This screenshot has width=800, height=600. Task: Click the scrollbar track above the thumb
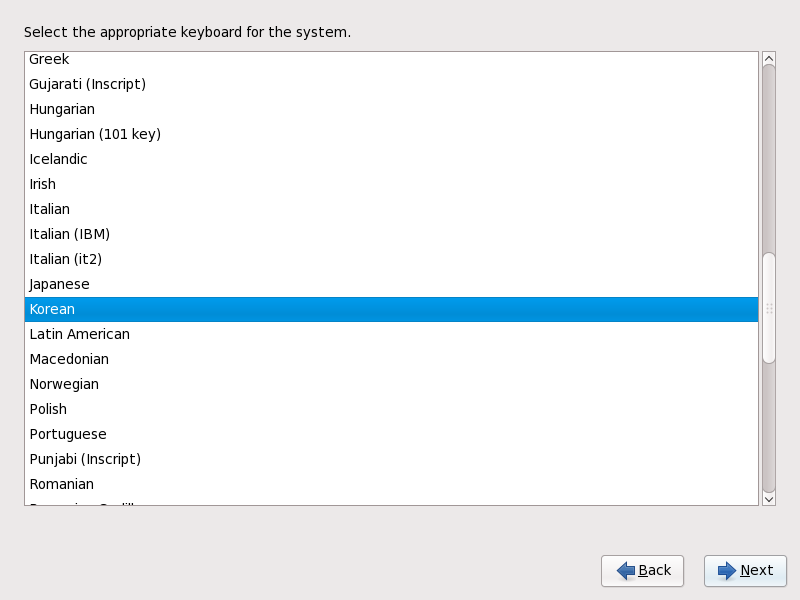[x=769, y=158]
